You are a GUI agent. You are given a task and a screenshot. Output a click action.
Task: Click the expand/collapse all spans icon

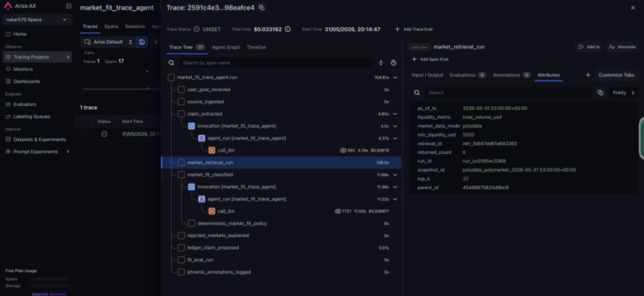[x=381, y=63]
